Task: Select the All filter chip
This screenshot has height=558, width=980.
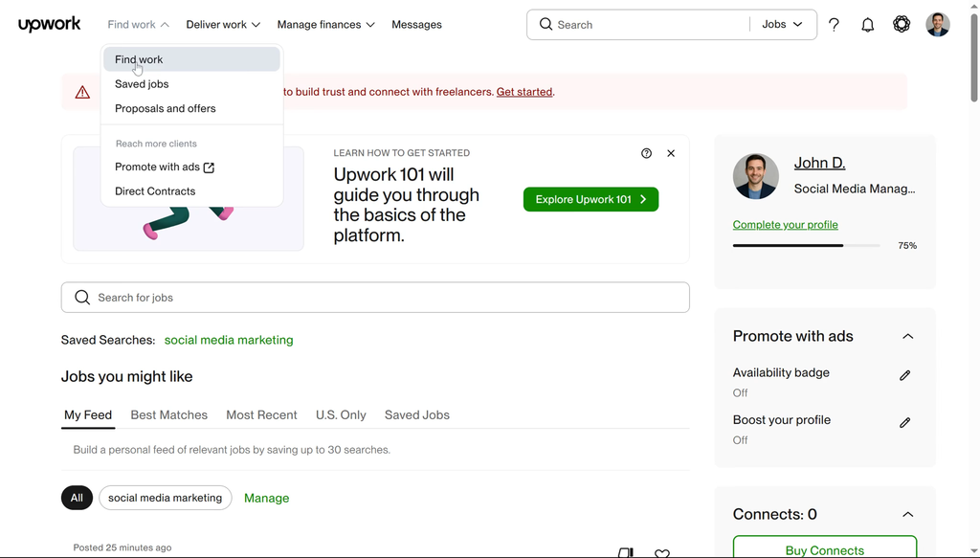Action: pos(77,498)
